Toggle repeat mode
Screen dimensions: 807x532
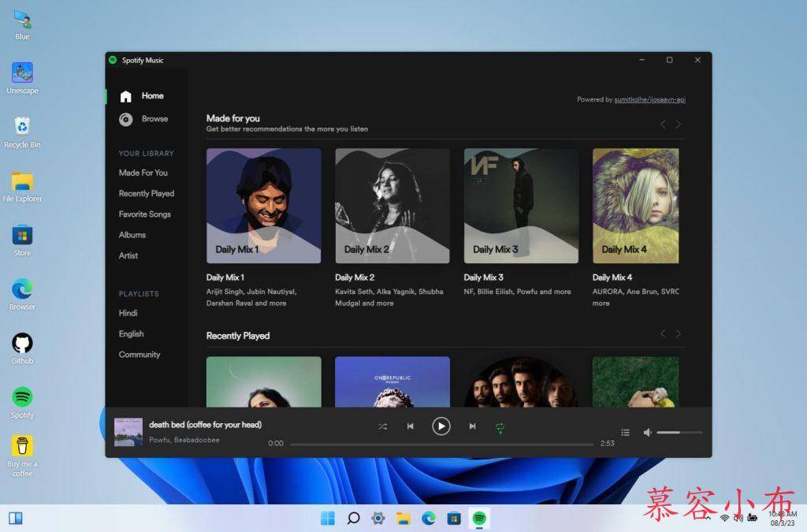tap(500, 427)
